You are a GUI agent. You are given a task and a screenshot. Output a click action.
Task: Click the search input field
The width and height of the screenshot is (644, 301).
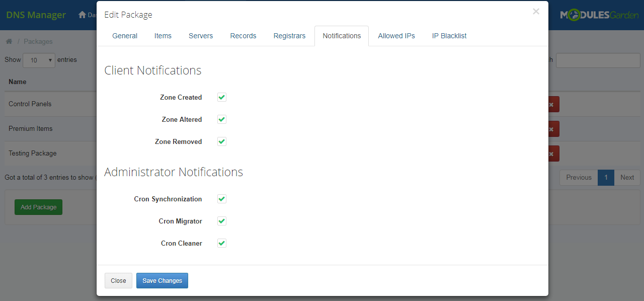598,60
